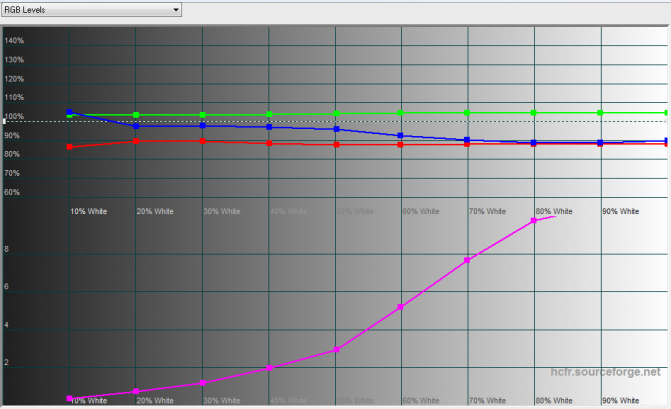The height and width of the screenshot is (409, 671).
Task: Select the green data point at 60% White
Action: click(401, 112)
